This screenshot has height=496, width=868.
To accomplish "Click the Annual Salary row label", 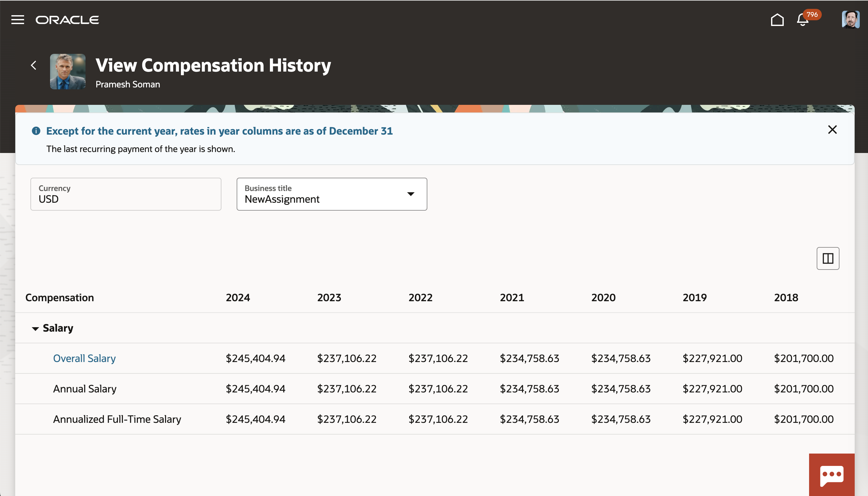I will coord(85,389).
